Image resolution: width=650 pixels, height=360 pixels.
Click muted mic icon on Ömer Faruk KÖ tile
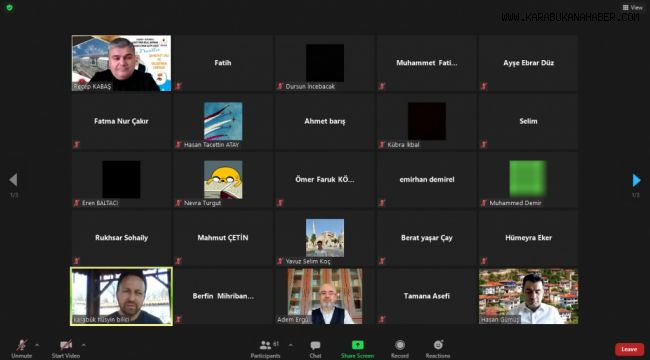(x=280, y=203)
